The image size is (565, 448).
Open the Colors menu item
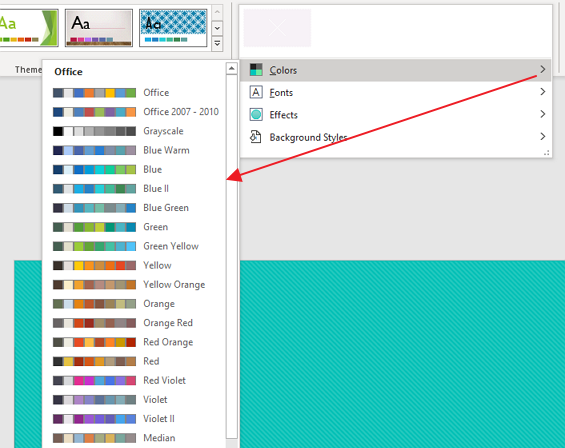(396, 70)
